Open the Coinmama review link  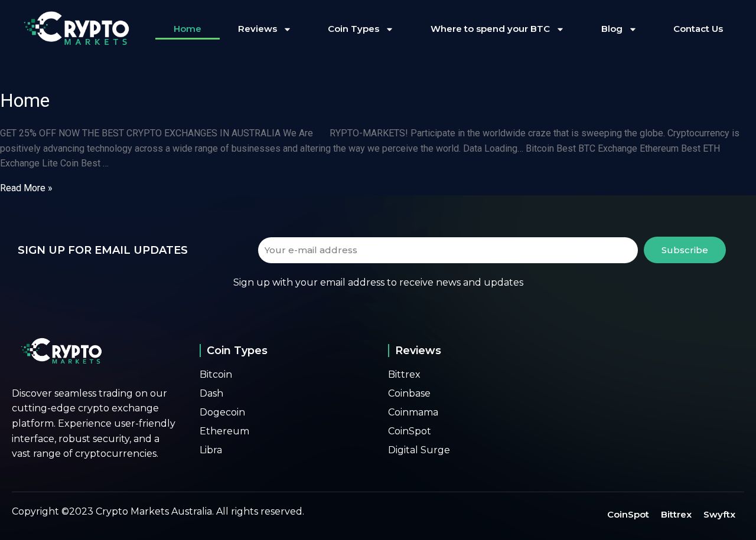click(413, 413)
